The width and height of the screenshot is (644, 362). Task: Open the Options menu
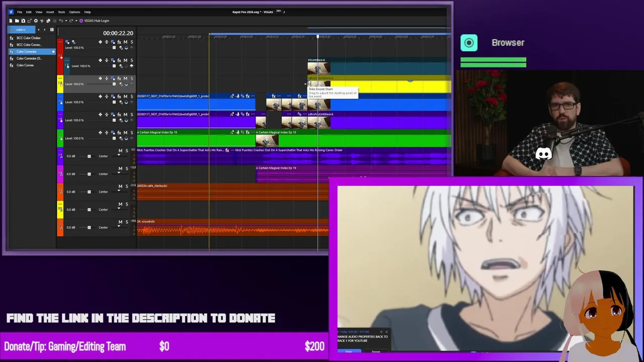click(x=74, y=12)
